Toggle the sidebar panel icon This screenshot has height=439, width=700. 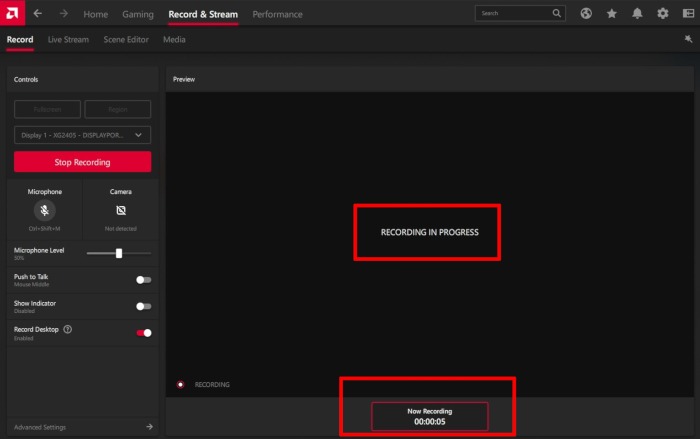pos(688,13)
